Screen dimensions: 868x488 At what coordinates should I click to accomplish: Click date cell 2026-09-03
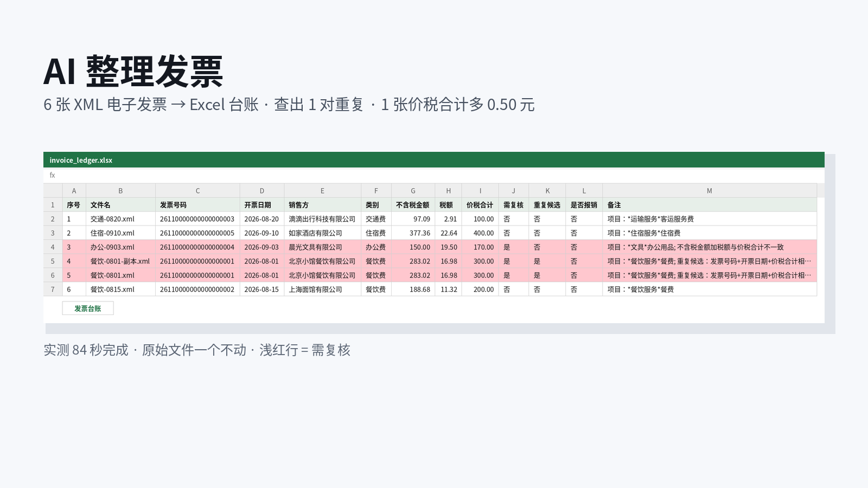pyautogui.click(x=262, y=247)
